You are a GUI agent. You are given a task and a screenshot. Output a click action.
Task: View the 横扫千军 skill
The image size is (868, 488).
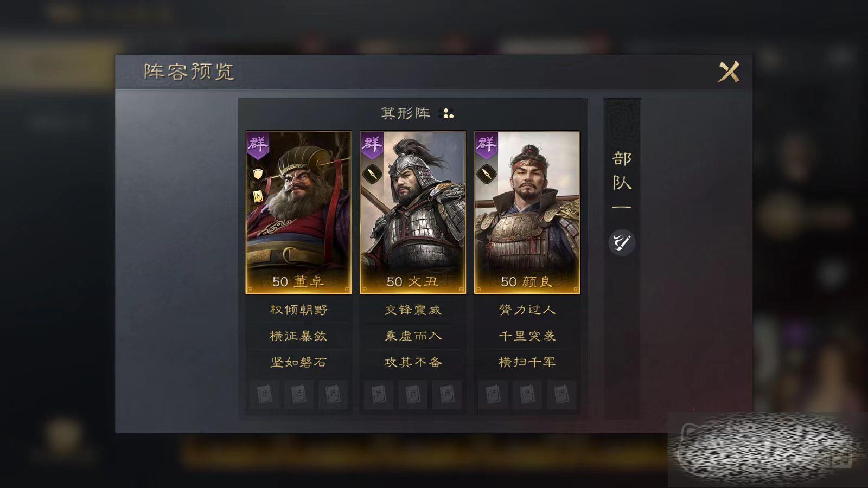(527, 362)
